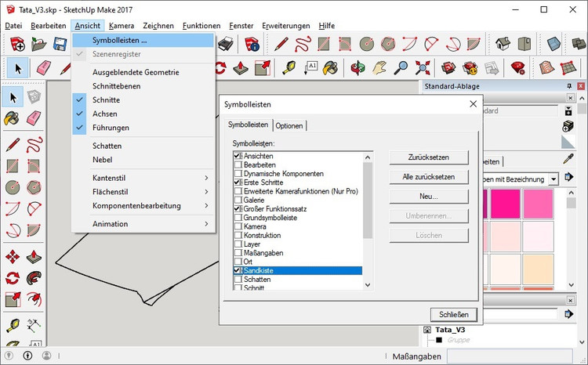
Task: Choose the Tape Measure tool in left toolbar
Action: (x=12, y=325)
